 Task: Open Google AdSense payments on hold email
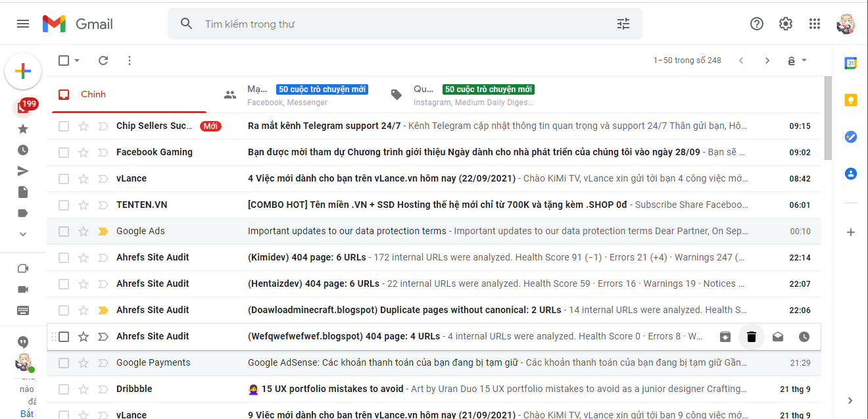[434, 362]
